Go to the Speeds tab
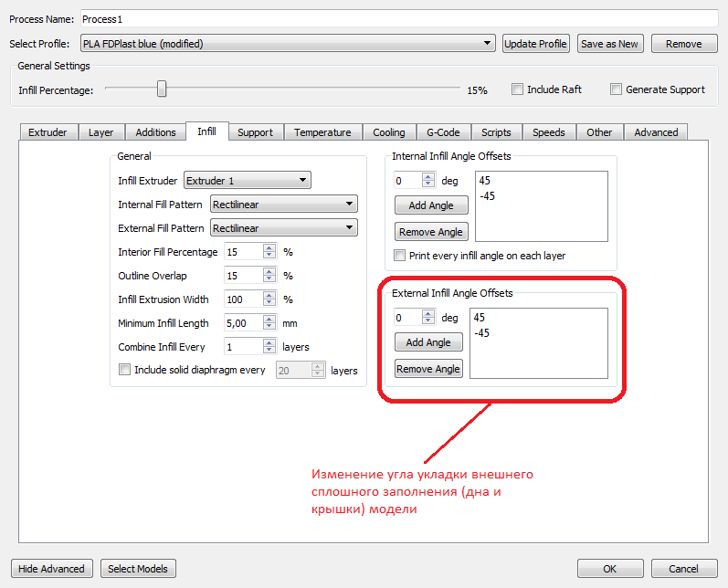This screenshot has width=728, height=588. click(x=549, y=132)
